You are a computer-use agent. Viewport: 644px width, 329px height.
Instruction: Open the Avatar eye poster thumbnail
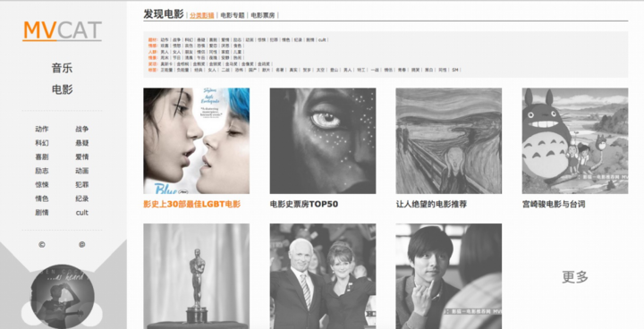point(322,140)
